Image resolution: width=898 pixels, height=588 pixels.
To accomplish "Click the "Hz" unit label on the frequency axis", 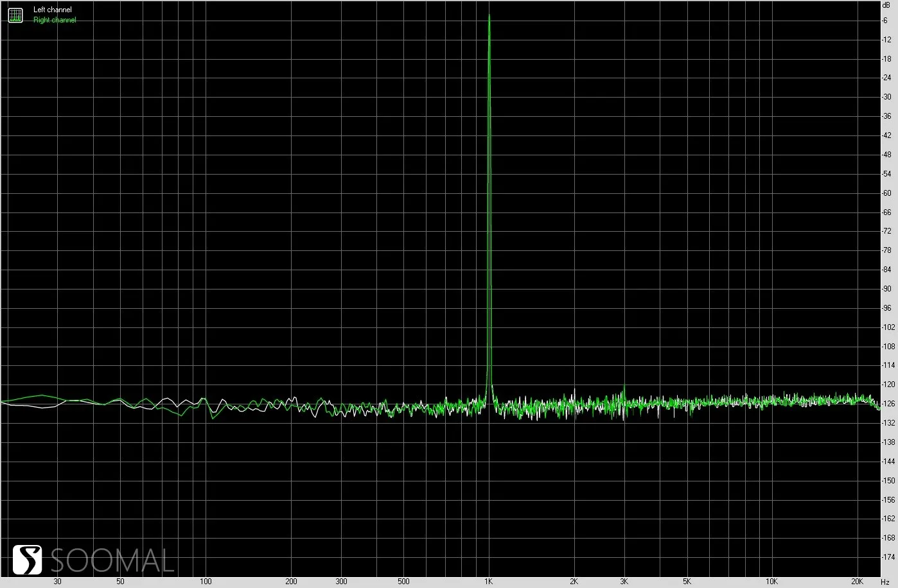I will pos(885,582).
